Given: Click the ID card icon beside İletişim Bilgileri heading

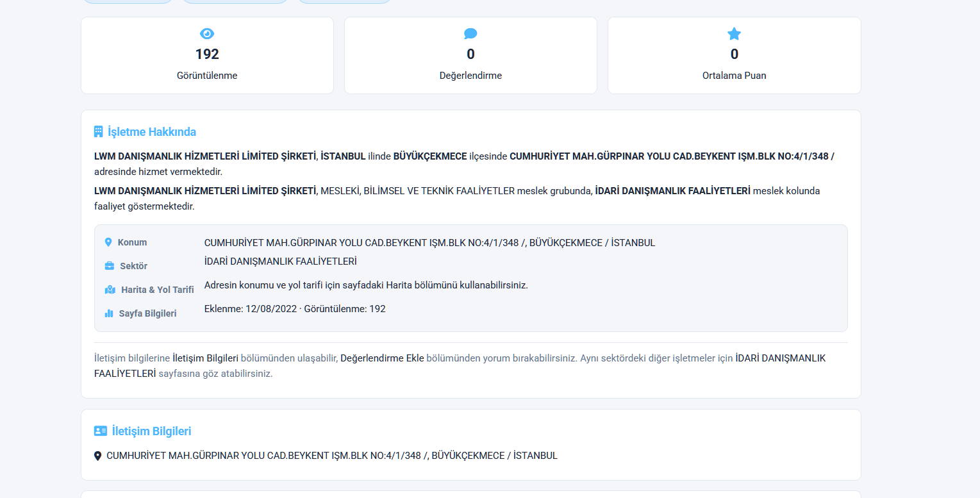Looking at the screenshot, I should coord(101,431).
